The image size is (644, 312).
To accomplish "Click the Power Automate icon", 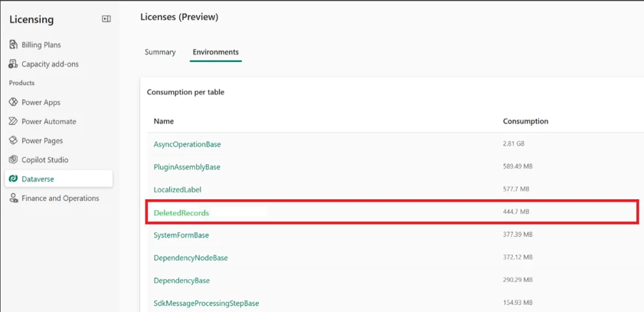I will (13, 121).
